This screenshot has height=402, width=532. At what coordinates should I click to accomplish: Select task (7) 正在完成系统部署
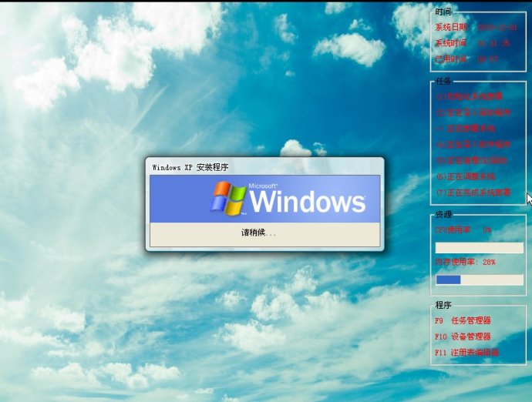[473, 193]
